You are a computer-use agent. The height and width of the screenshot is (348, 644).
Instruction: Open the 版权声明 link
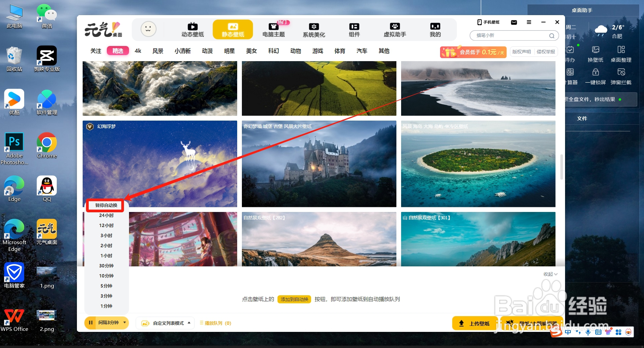point(521,52)
